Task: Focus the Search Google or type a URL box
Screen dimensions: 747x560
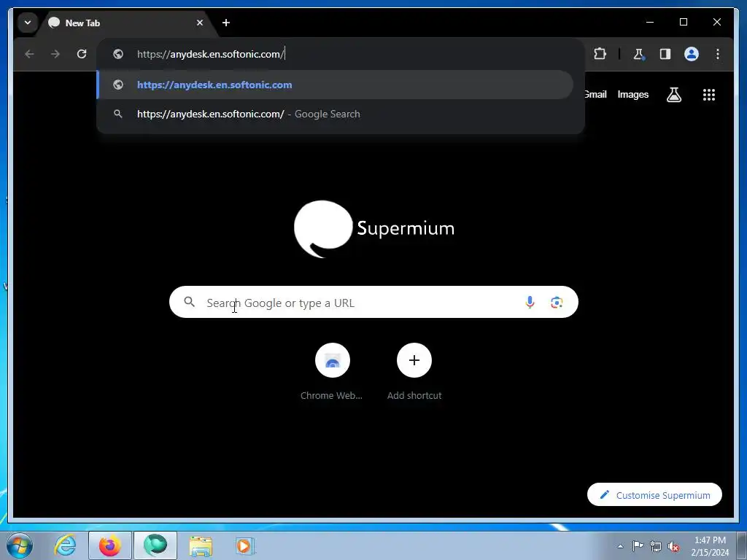Action: 373,302
